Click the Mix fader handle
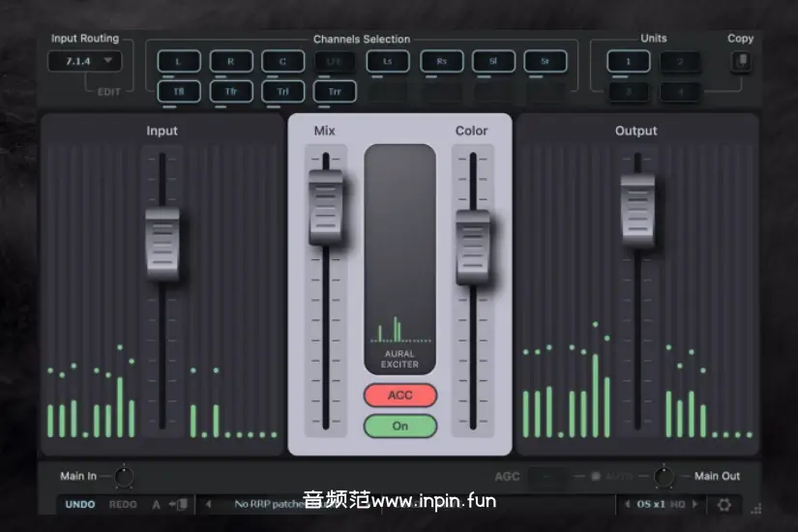The width and height of the screenshot is (798, 532). tap(326, 207)
